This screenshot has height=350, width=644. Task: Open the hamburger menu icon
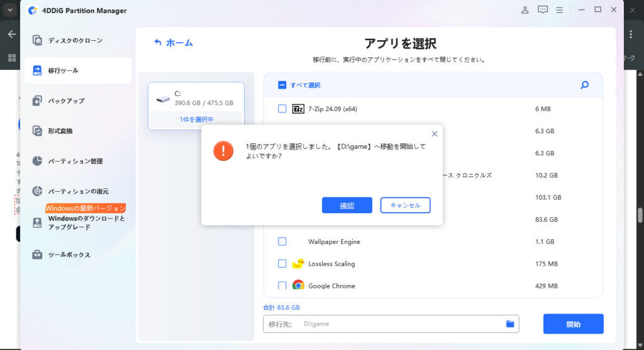(x=559, y=10)
